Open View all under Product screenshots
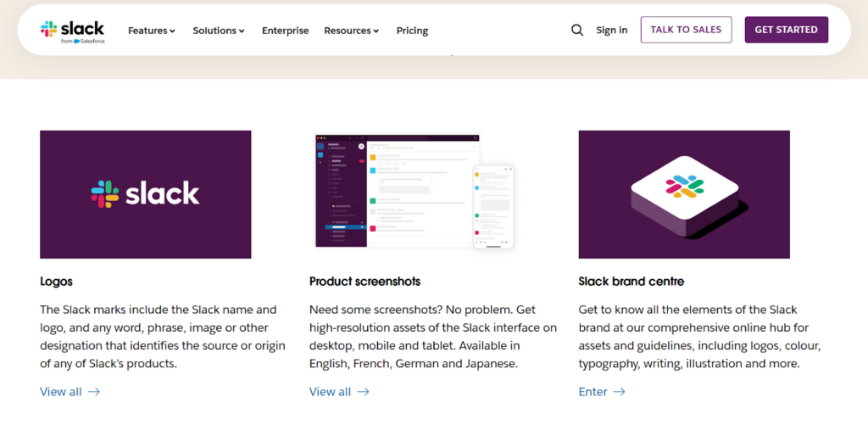Image resolution: width=868 pixels, height=425 pixels. click(x=330, y=392)
